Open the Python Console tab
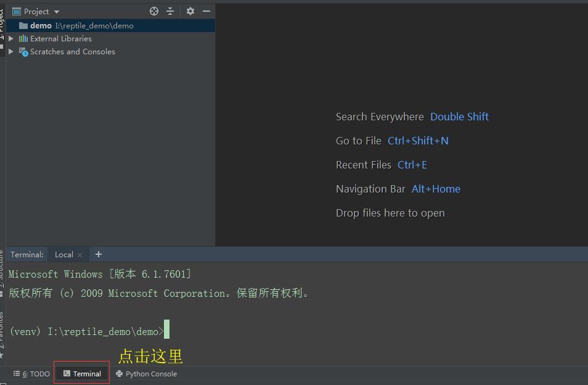The height and width of the screenshot is (385, 588). [x=146, y=374]
